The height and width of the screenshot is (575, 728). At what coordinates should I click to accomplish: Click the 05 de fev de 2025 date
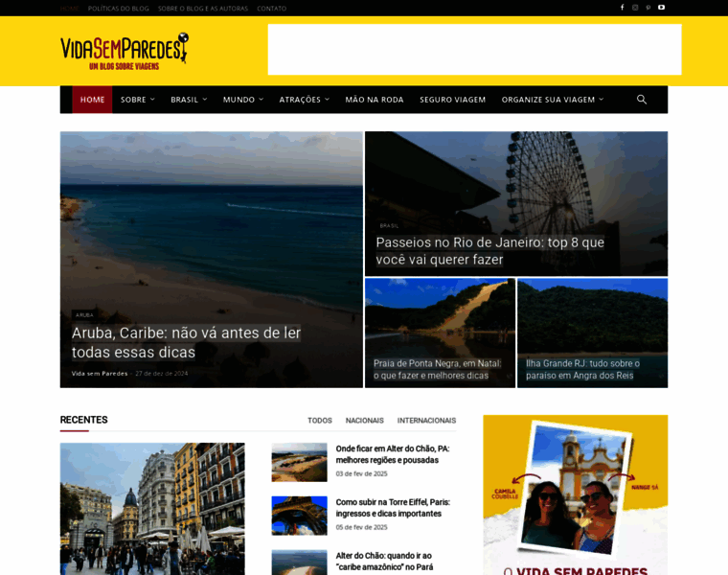361,527
